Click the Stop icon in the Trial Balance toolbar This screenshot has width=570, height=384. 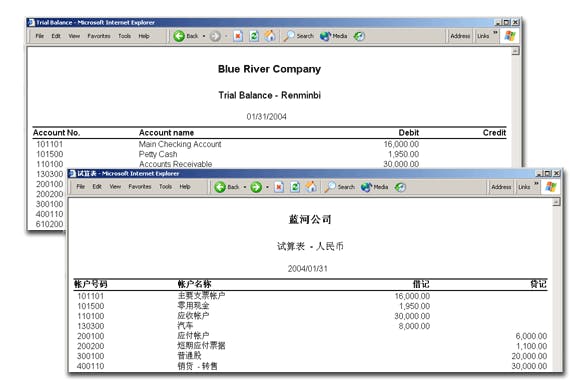[238, 36]
